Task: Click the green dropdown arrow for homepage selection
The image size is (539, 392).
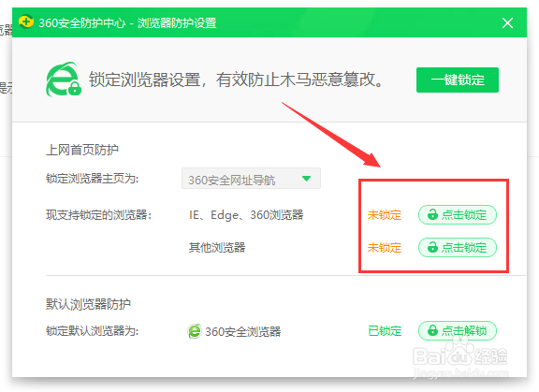Action: pos(306,179)
